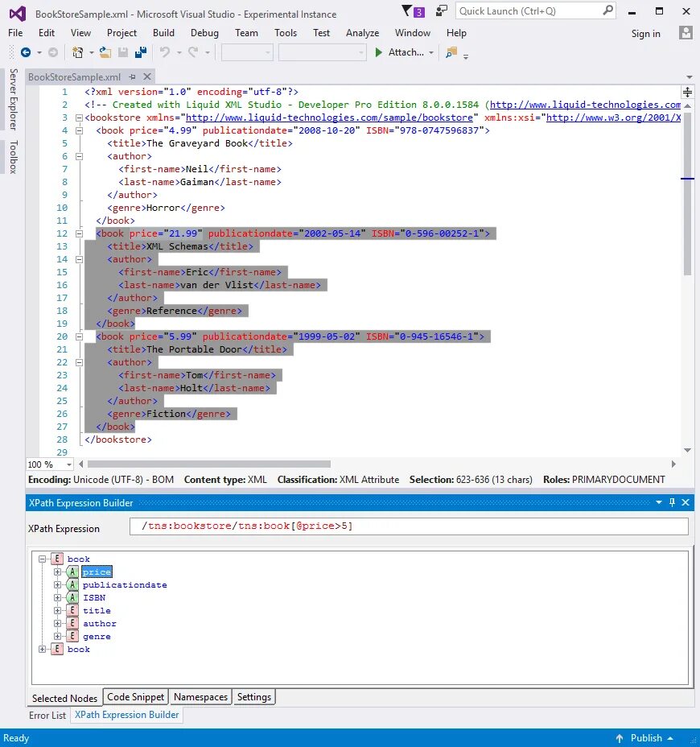Viewport: 700px width, 747px height.
Task: Collapse the author element on line 22
Action: pyautogui.click(x=80, y=362)
